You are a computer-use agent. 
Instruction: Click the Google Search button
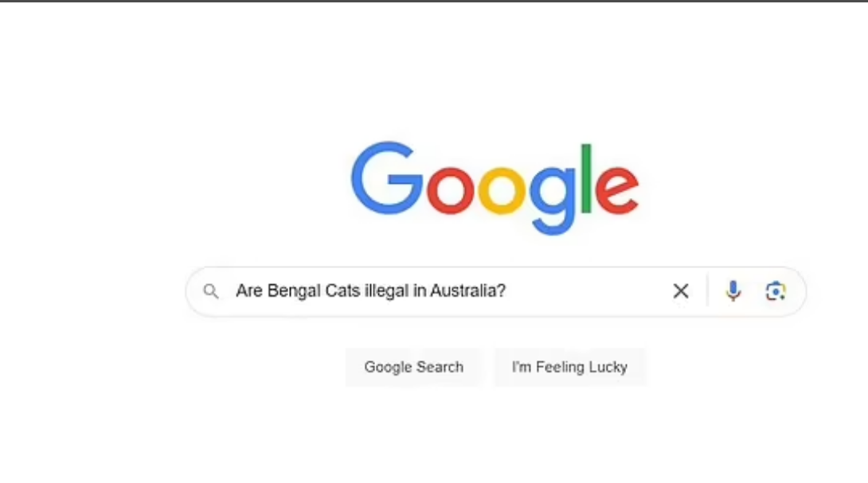pos(413,367)
